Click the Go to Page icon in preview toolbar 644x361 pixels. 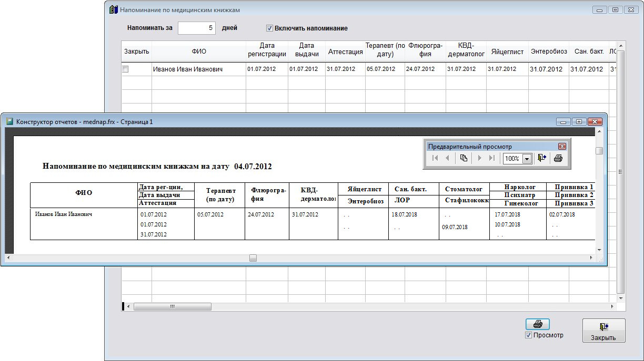pyautogui.click(x=464, y=158)
